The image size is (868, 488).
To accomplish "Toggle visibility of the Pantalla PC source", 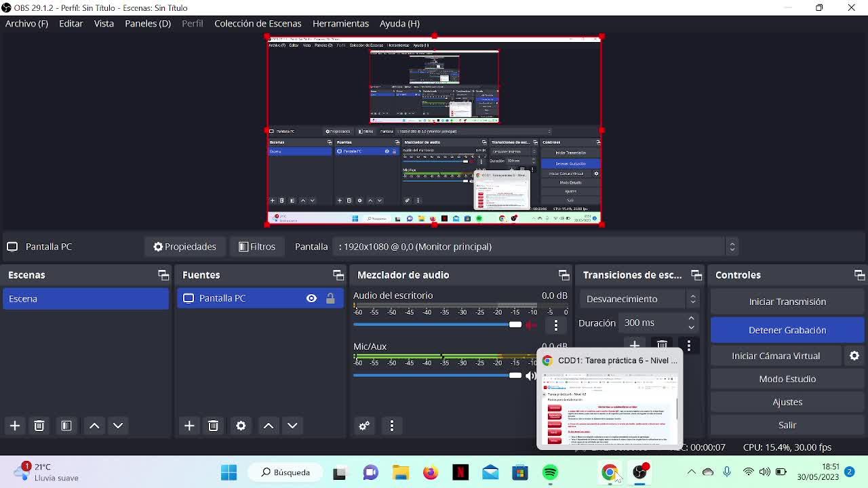I will (x=311, y=298).
